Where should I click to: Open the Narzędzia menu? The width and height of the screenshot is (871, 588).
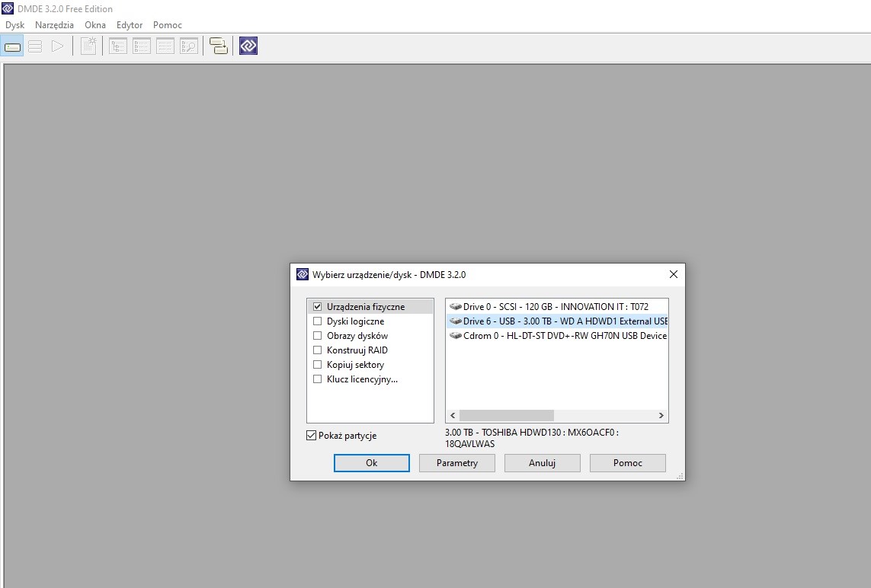point(54,25)
